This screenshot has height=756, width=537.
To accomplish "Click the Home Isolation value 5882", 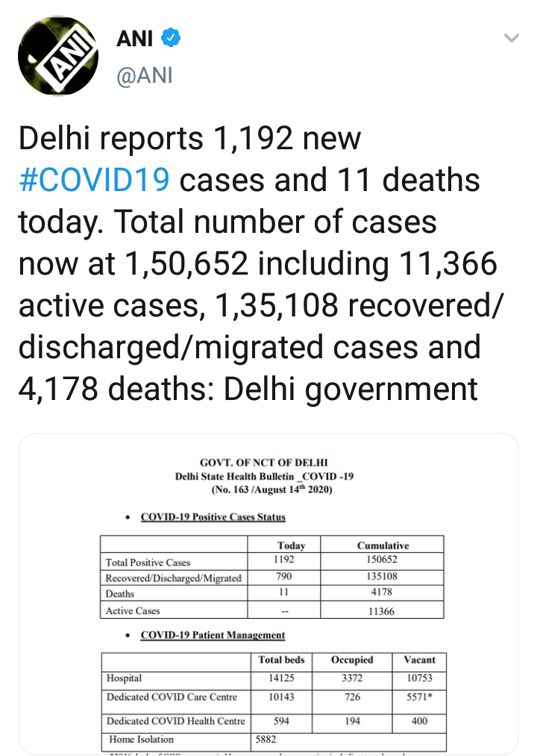I will (x=266, y=739).
